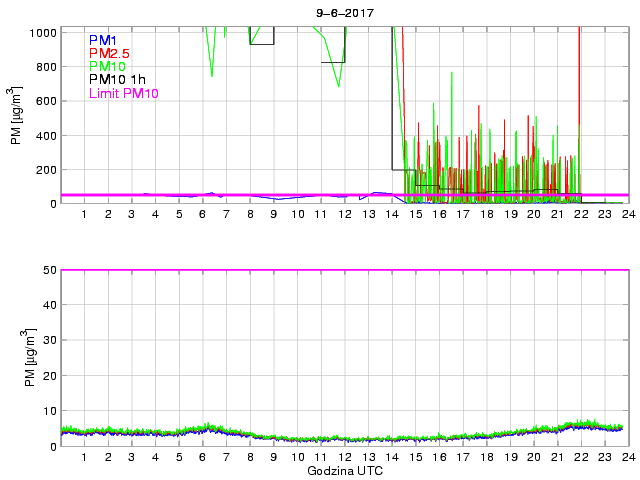640x480 pixels.
Task: Select the magenta Limit PM10 legend entry
Action: [x=123, y=93]
